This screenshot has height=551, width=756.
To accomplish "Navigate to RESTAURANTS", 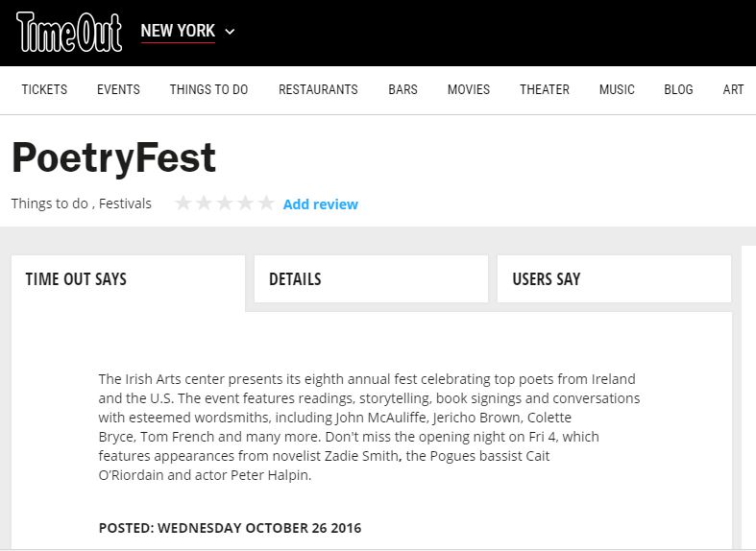I will tap(318, 89).
